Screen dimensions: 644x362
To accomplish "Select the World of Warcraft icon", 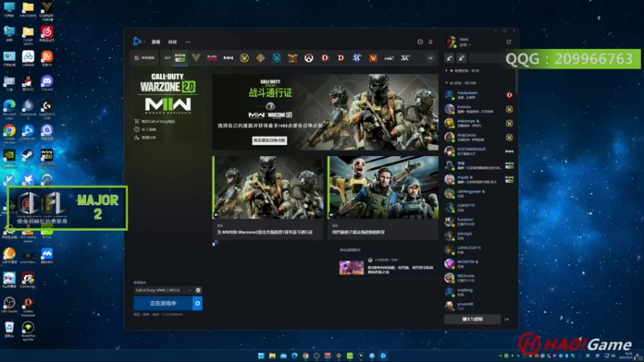I will click(245, 58).
